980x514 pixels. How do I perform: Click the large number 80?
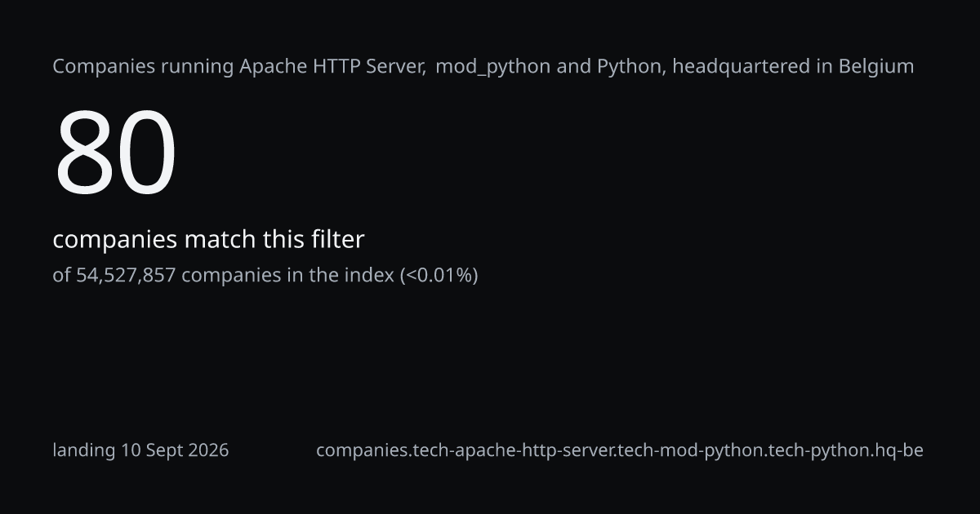click(115, 153)
